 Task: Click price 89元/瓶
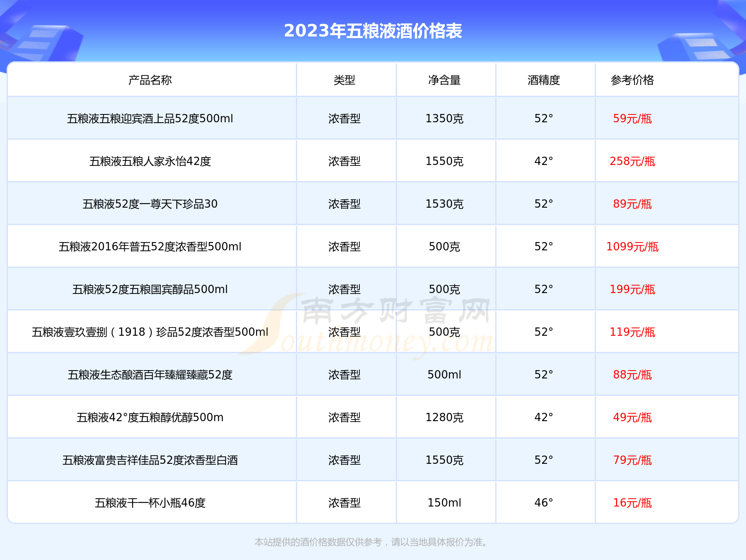pos(632,204)
